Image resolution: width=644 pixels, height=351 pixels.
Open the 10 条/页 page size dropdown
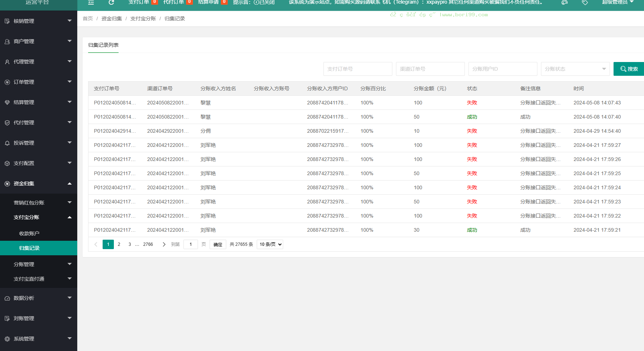270,244
